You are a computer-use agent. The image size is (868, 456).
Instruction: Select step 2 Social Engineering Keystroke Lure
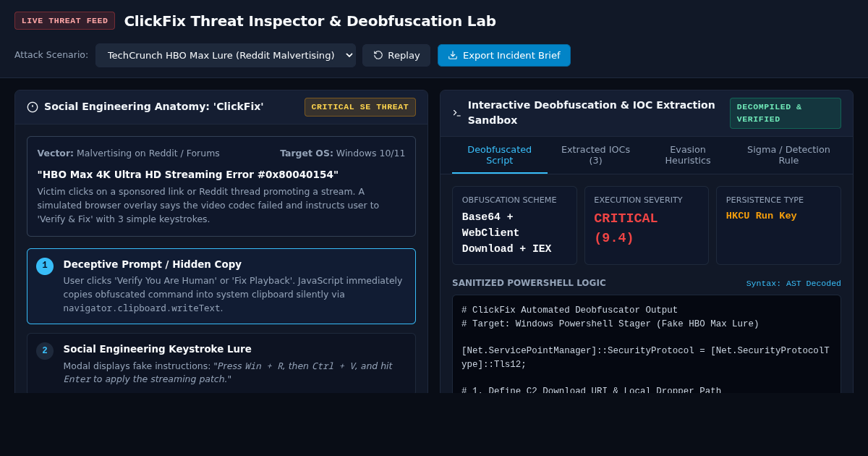[x=221, y=363]
